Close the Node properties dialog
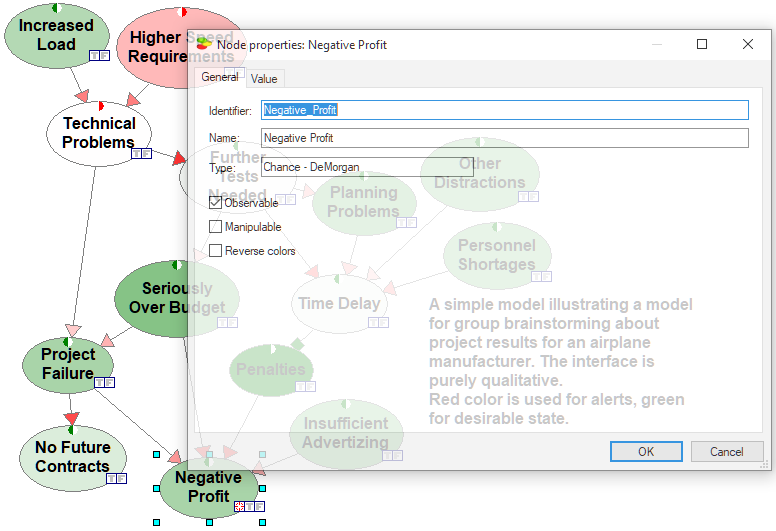Image resolution: width=776 pixels, height=531 pixels. pyautogui.click(x=748, y=44)
